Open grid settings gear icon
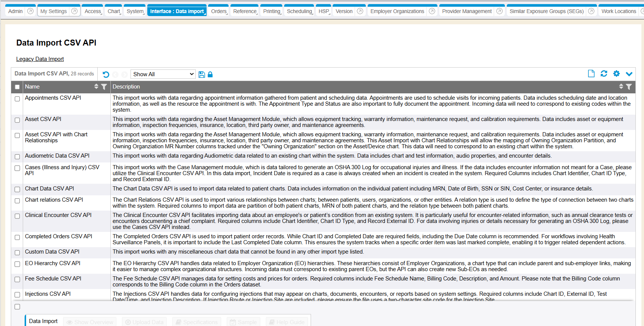The image size is (644, 326). tap(616, 74)
